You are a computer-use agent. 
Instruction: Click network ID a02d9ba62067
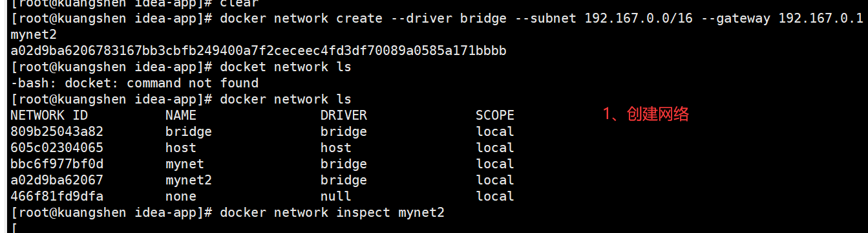[57, 180]
